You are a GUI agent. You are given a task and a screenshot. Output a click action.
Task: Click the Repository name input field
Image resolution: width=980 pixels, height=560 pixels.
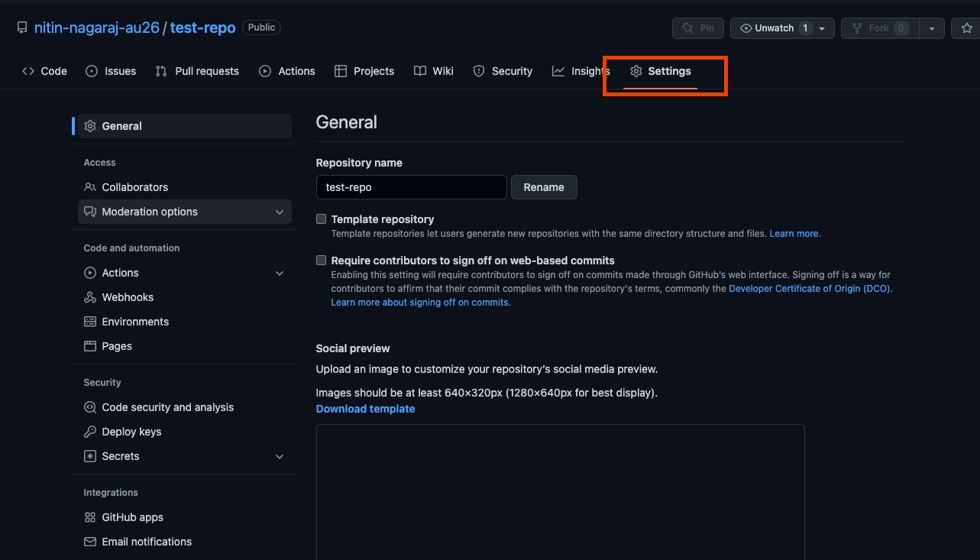point(412,187)
